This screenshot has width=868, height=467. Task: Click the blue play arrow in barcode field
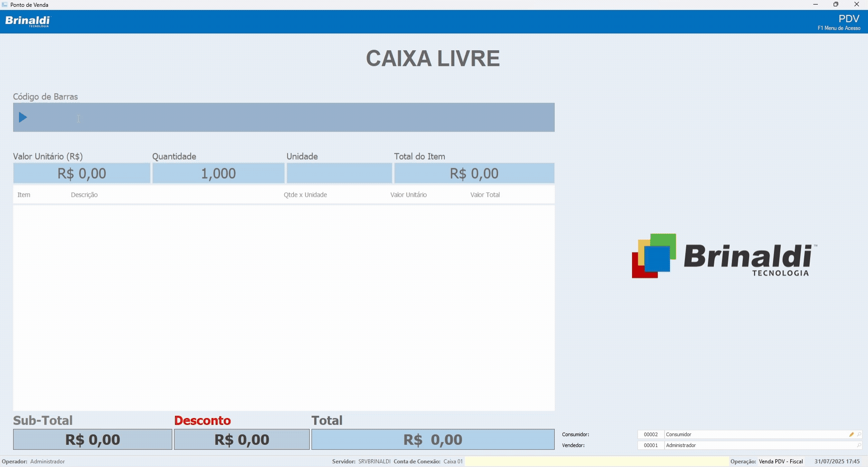[23, 118]
